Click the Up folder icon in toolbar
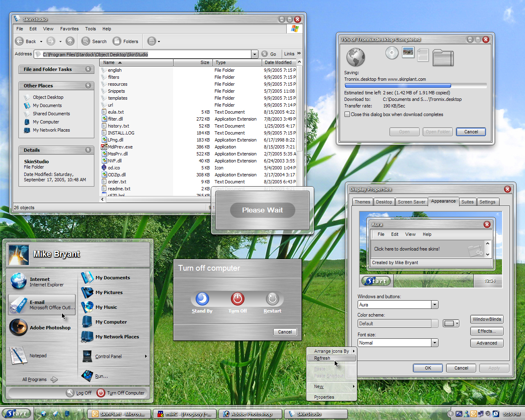This screenshot has height=420, width=525. point(70,41)
